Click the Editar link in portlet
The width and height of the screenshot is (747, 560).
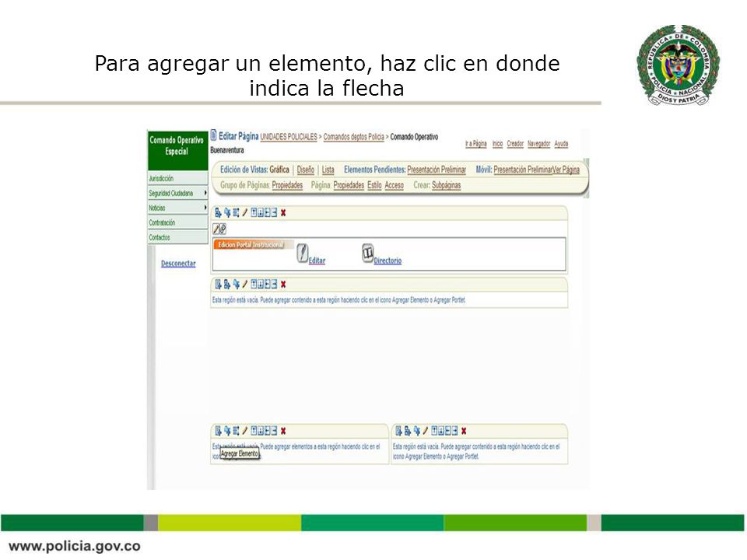(317, 261)
